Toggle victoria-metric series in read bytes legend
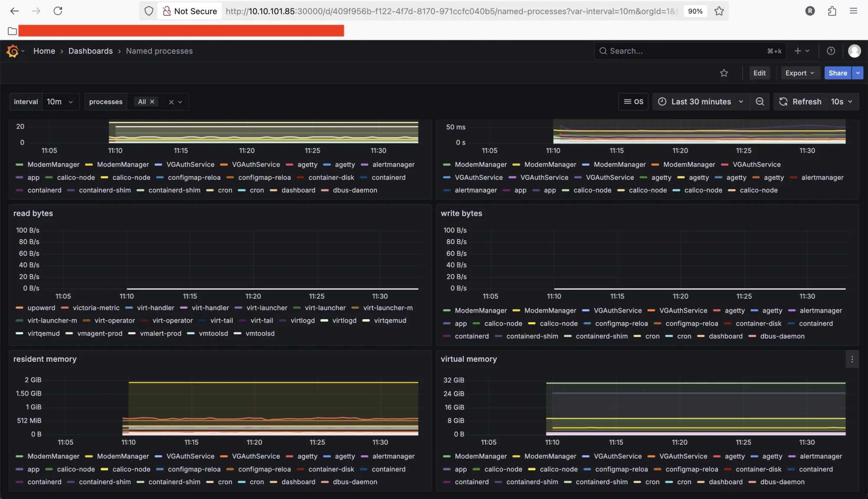The image size is (868, 499). [96, 308]
